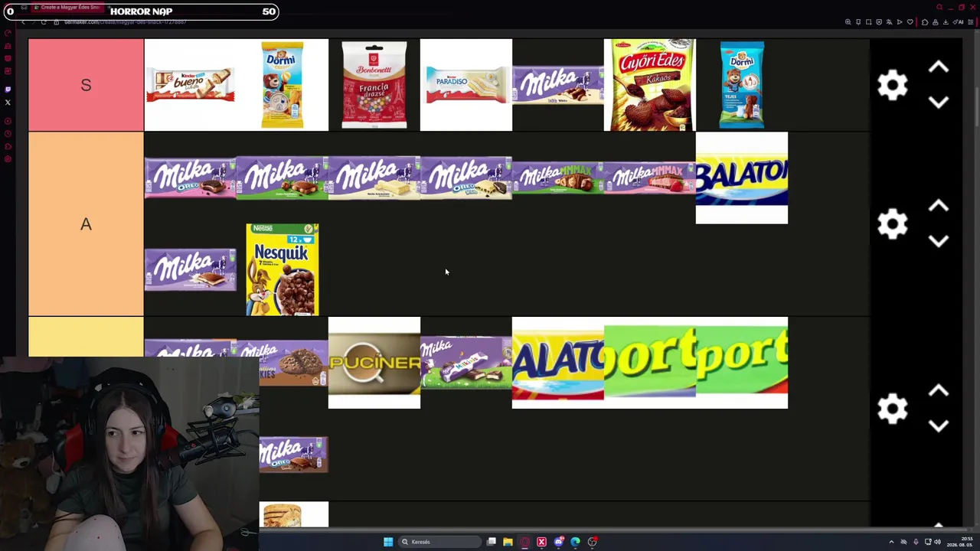The height and width of the screenshot is (551, 980).
Task: Reload the page with the refresh button
Action: click(44, 22)
